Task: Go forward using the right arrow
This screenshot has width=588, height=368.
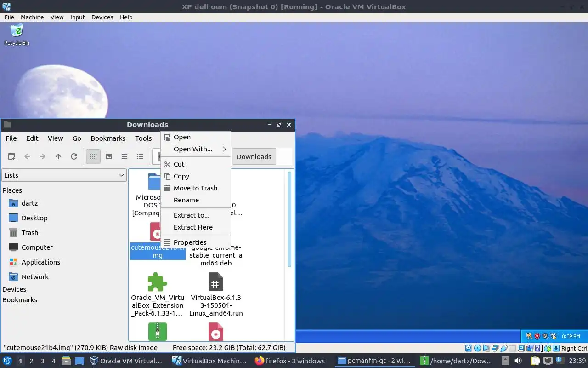Action: [43, 156]
